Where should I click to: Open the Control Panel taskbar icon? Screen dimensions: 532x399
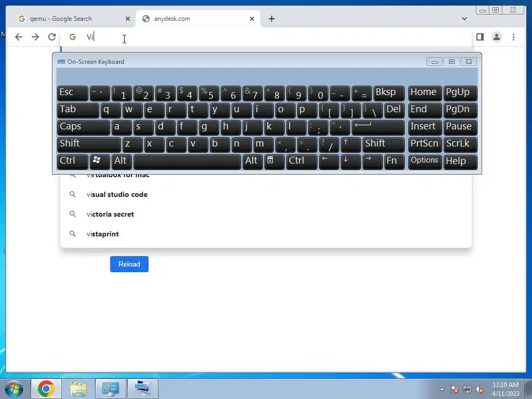(110, 389)
